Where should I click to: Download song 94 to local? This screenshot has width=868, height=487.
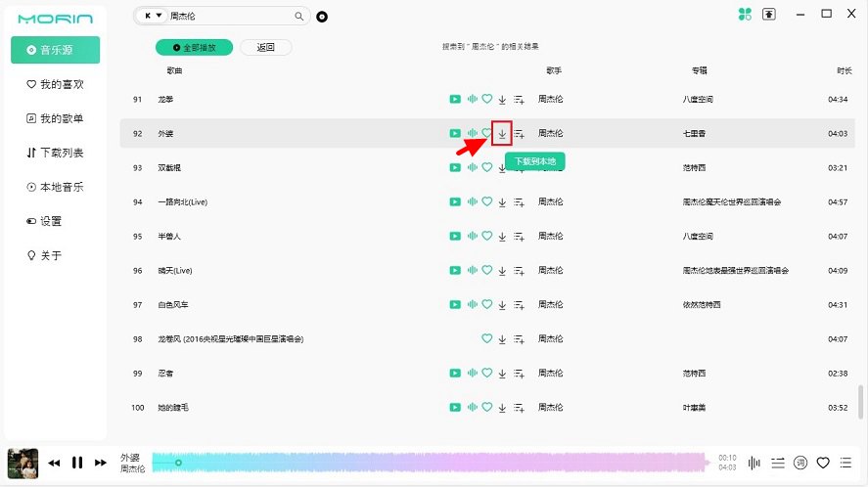pyautogui.click(x=502, y=202)
